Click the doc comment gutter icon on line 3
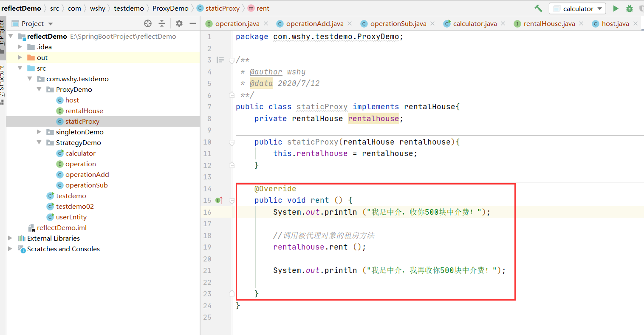The height and width of the screenshot is (335, 644). [220, 60]
